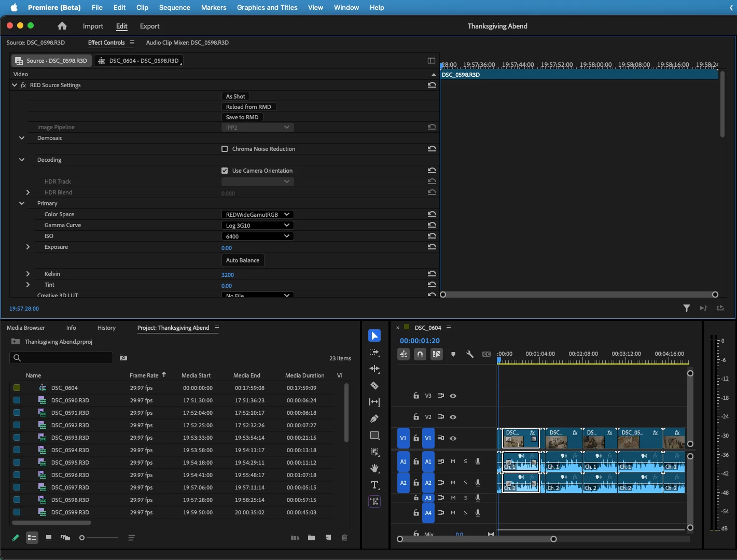Image resolution: width=737 pixels, height=560 pixels.
Task: Click DSC_0604 label color swatch
Action: 17,388
